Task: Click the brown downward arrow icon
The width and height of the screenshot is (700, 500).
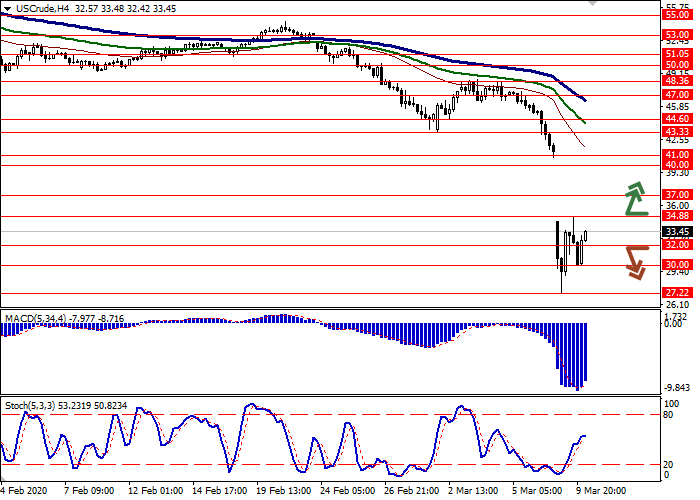Action: 636,262
